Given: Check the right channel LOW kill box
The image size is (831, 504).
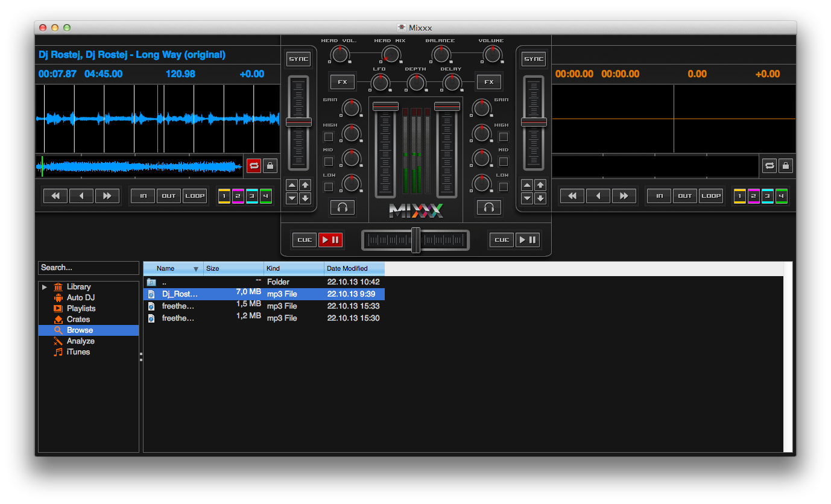Looking at the screenshot, I should (x=504, y=187).
